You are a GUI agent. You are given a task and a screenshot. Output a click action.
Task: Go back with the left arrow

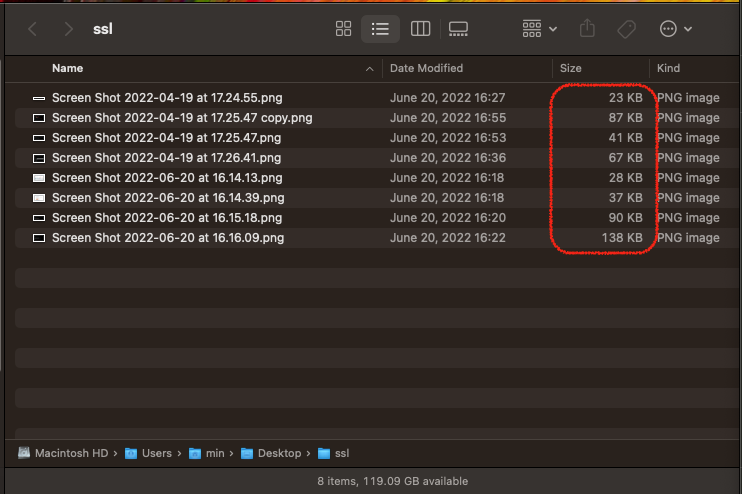pos(32,29)
